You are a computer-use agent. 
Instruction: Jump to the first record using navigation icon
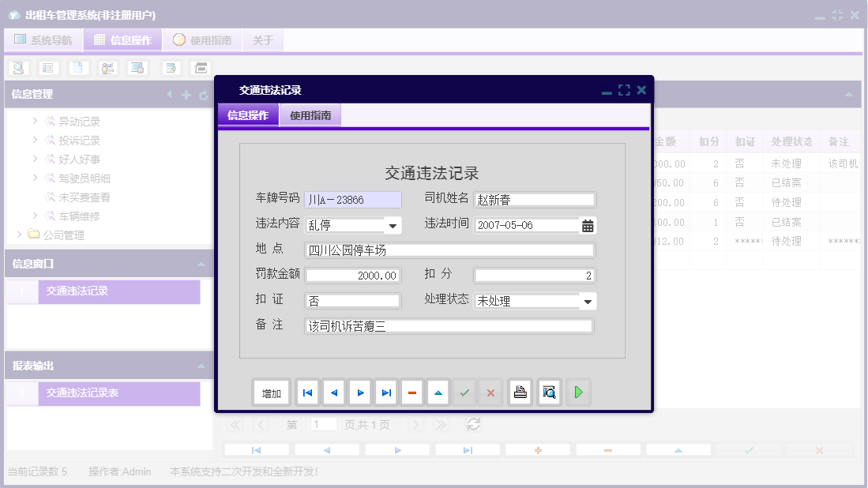pyautogui.click(x=306, y=392)
